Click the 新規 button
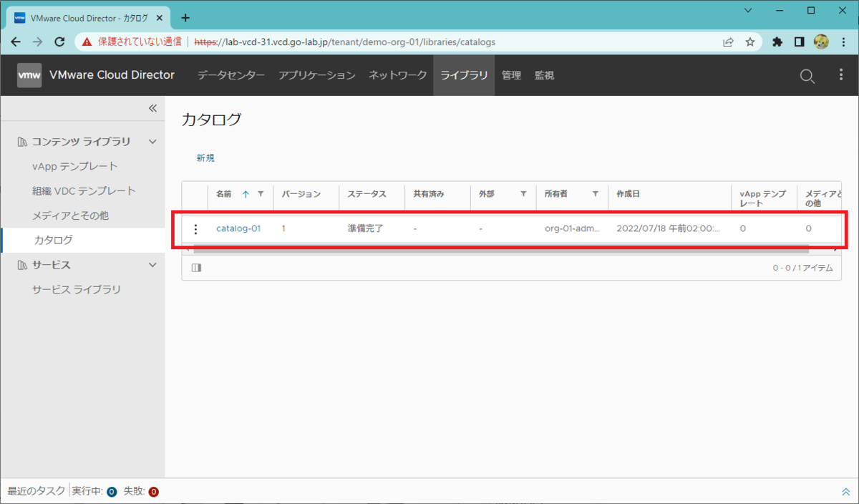 coord(205,158)
